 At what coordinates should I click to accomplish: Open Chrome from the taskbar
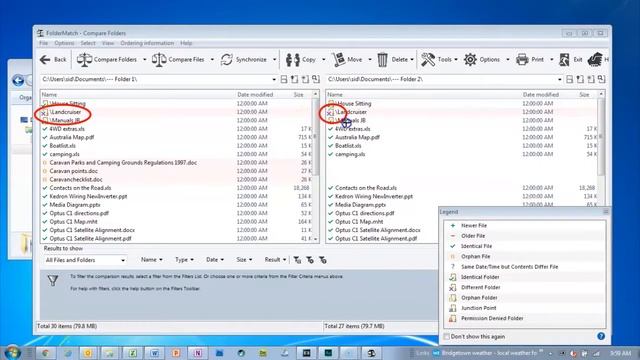point(45,353)
